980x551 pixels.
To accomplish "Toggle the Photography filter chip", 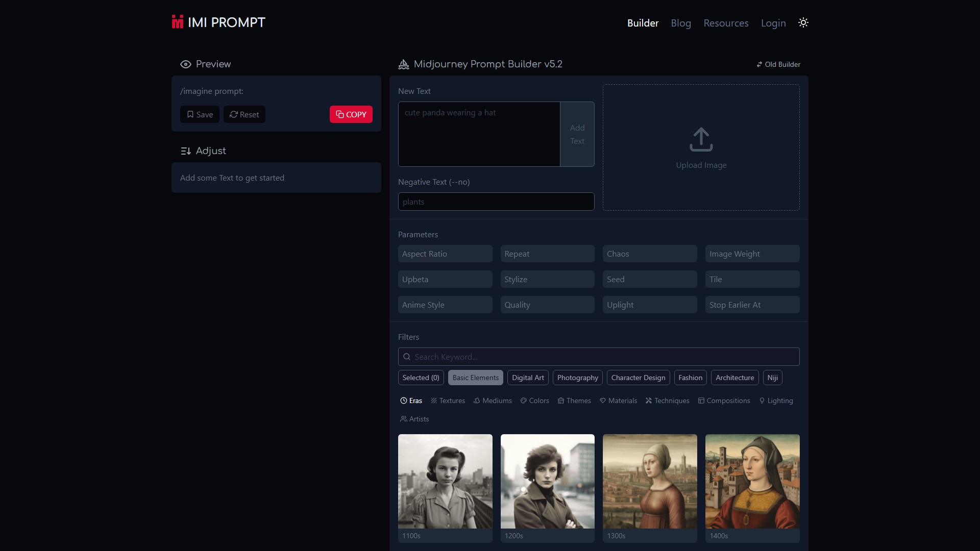I will pyautogui.click(x=577, y=378).
